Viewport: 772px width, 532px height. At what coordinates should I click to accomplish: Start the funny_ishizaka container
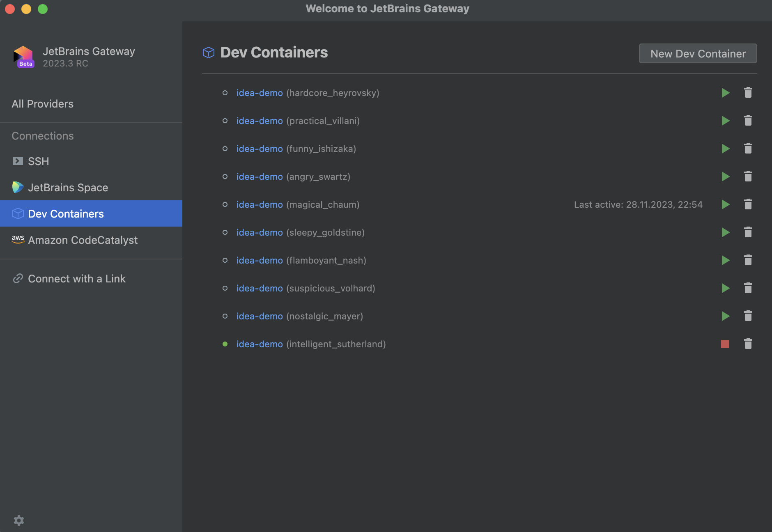pyautogui.click(x=726, y=149)
